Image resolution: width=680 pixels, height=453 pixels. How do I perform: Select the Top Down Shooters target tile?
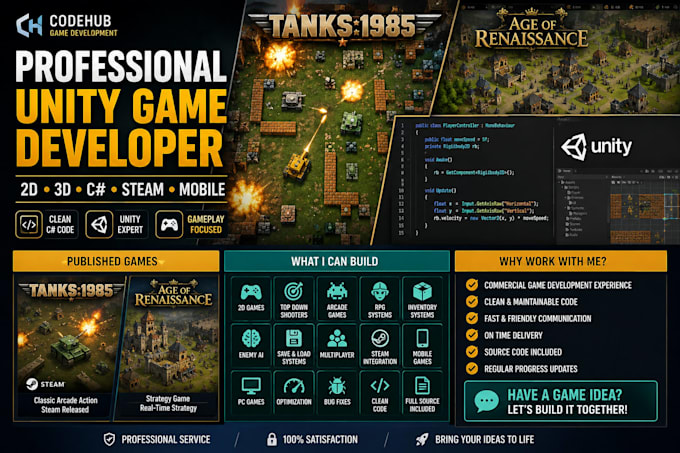point(294,298)
